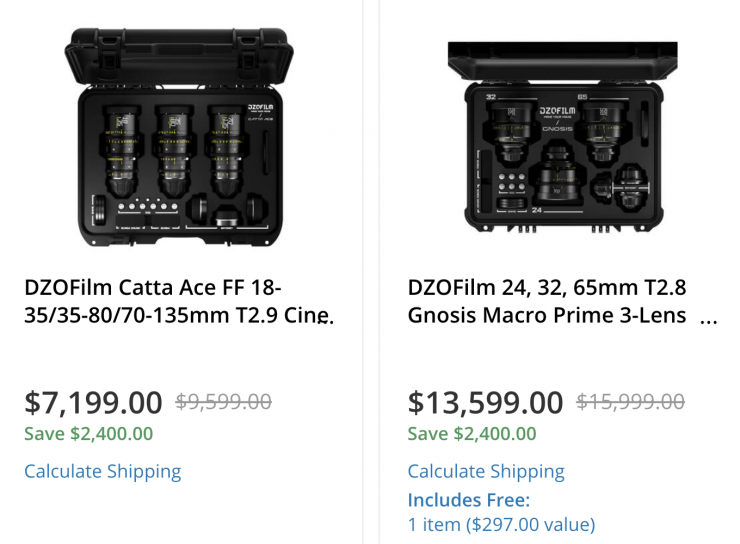The height and width of the screenshot is (544, 740).
Task: Open the Catta Ace lens kit product image
Action: (x=180, y=140)
